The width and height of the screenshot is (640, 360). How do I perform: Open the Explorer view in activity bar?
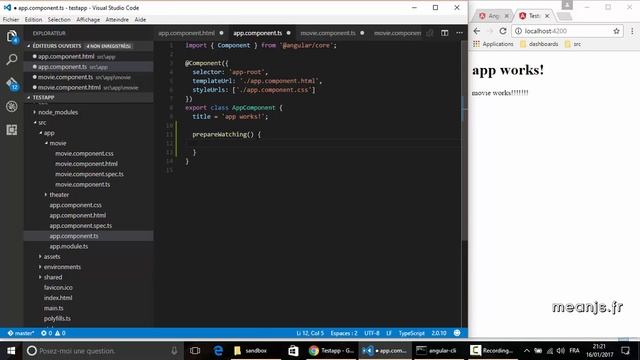[x=12, y=37]
